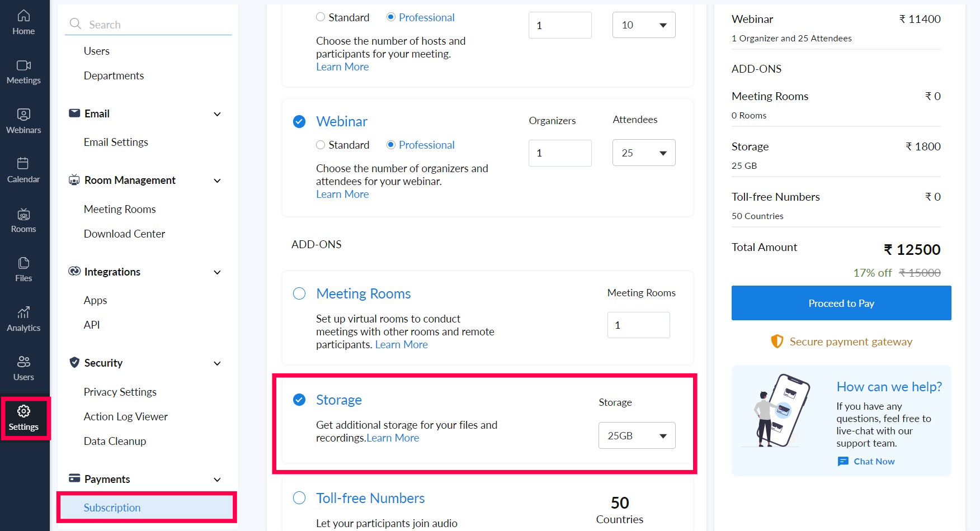The image size is (980, 531).
Task: Open the Home icon in sidebar
Action: [23, 16]
